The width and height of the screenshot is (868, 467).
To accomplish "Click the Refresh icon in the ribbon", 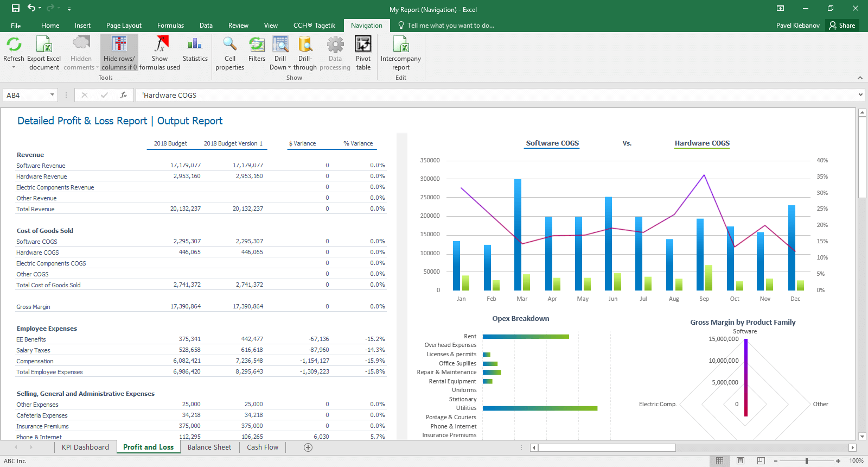I will point(14,45).
